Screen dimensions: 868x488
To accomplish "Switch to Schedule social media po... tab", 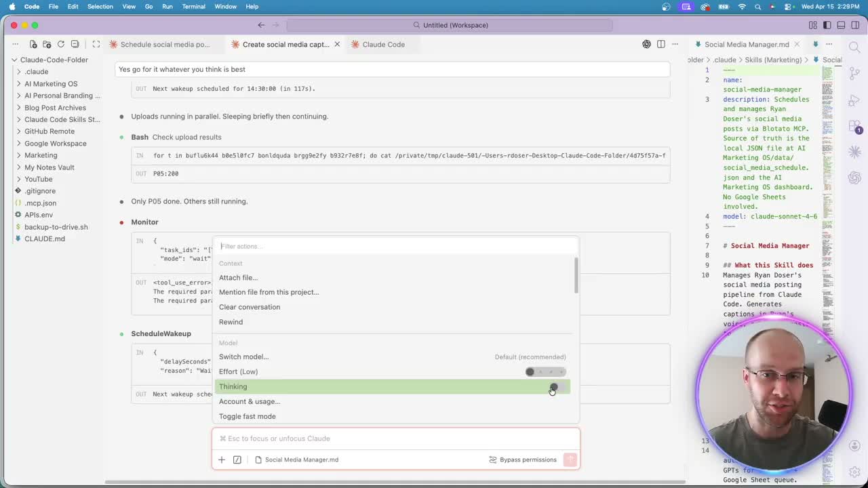I will pyautogui.click(x=165, y=44).
